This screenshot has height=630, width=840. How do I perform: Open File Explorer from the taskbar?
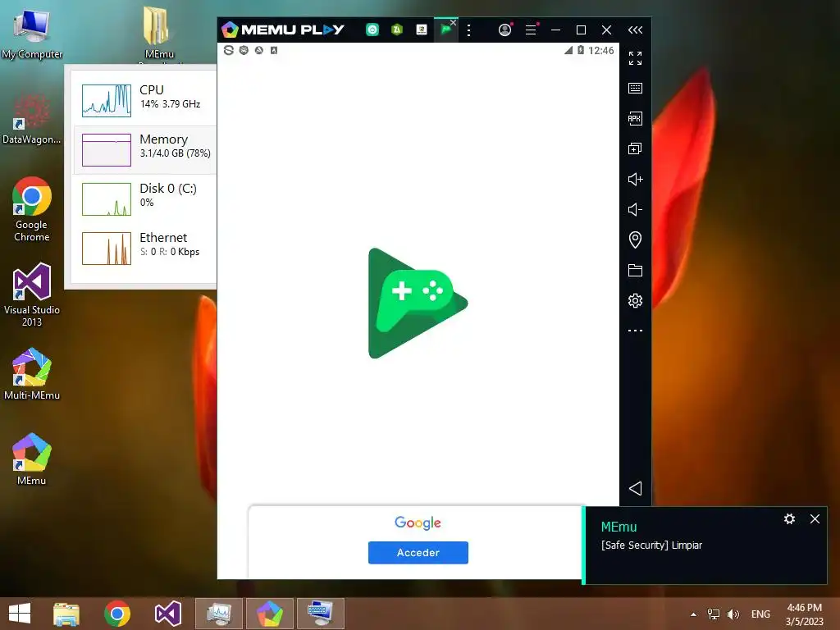66,614
